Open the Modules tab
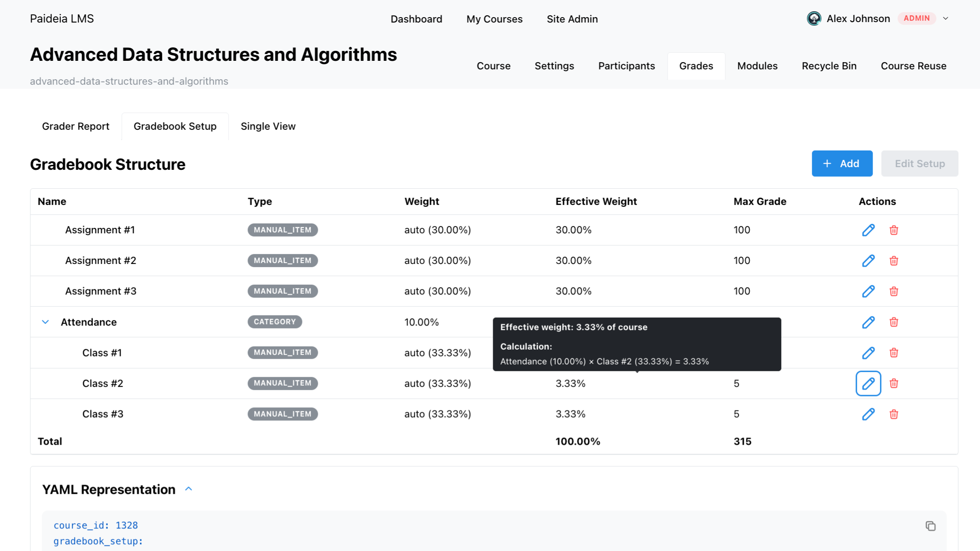The height and width of the screenshot is (551, 980). coord(757,66)
